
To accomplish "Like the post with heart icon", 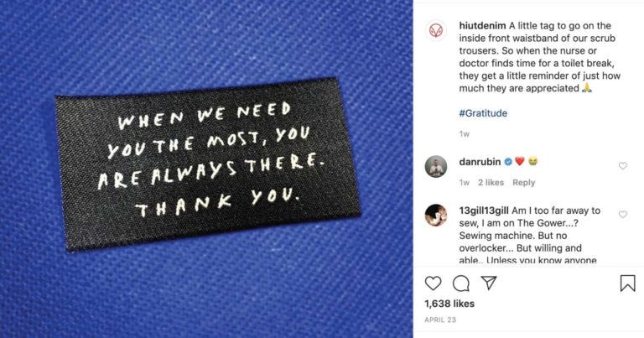I will [x=433, y=283].
